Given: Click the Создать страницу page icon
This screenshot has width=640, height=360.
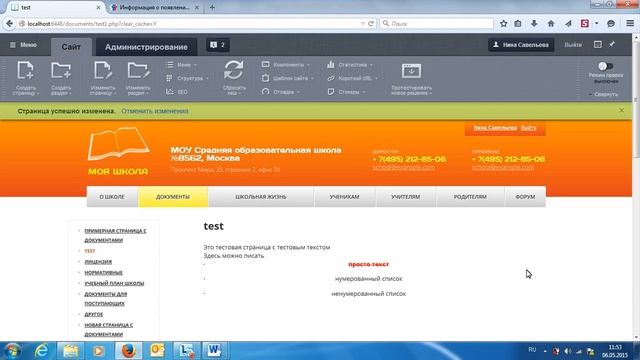Looking at the screenshot, I should 25,70.
